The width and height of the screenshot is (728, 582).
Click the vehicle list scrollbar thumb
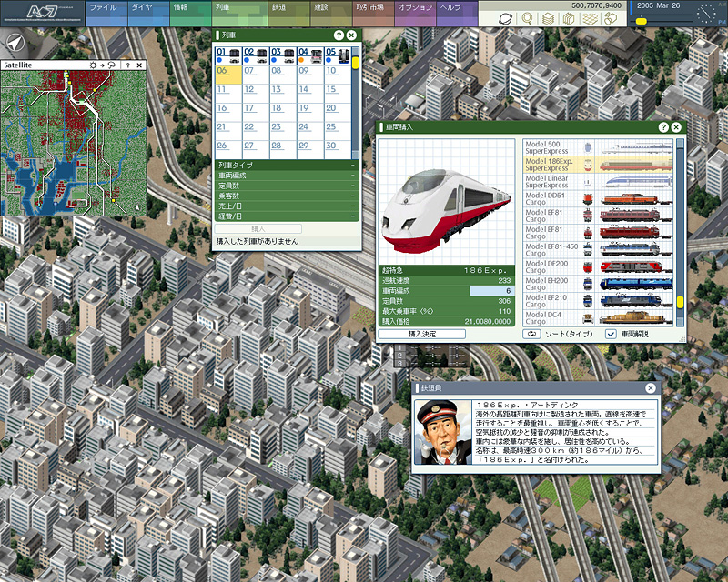[x=680, y=303]
